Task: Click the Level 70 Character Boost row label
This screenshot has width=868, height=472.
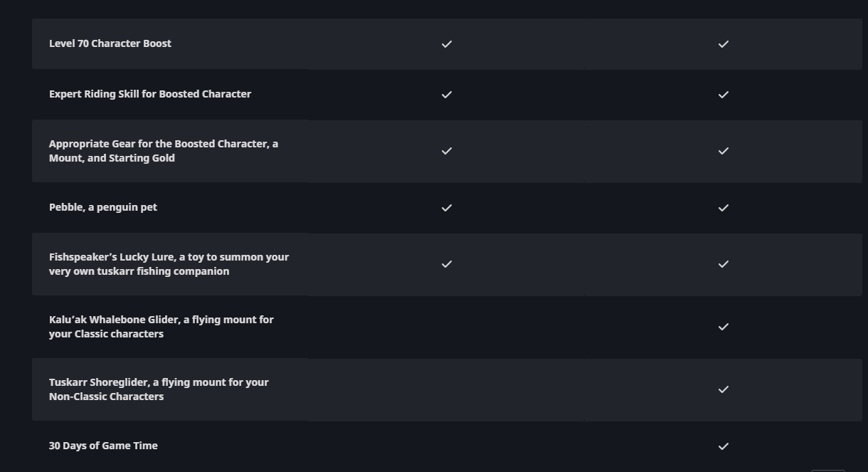Action: coord(110,43)
